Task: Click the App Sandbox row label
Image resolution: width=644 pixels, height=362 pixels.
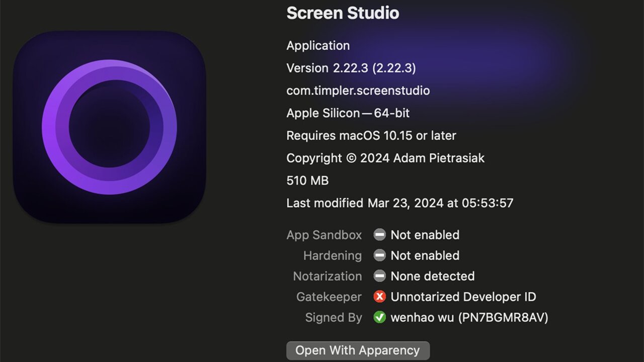Action: pyautogui.click(x=324, y=235)
